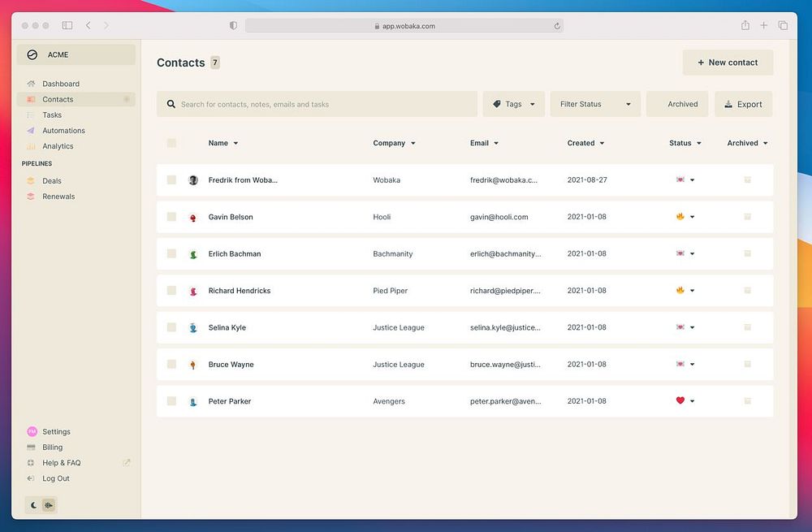Viewport: 812px width, 532px height.
Task: Tick the checkbox for Selina Kyle
Action: [x=171, y=327]
